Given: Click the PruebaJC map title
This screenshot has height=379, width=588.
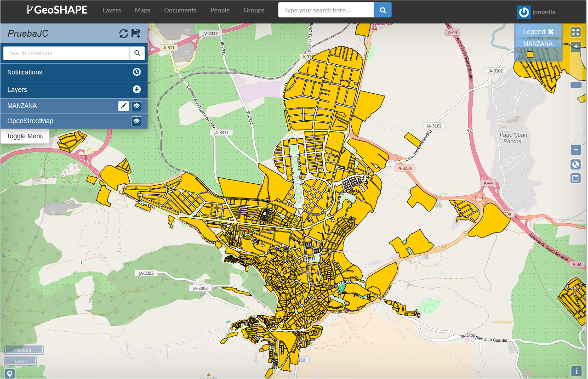Looking at the screenshot, I should pyautogui.click(x=28, y=34).
